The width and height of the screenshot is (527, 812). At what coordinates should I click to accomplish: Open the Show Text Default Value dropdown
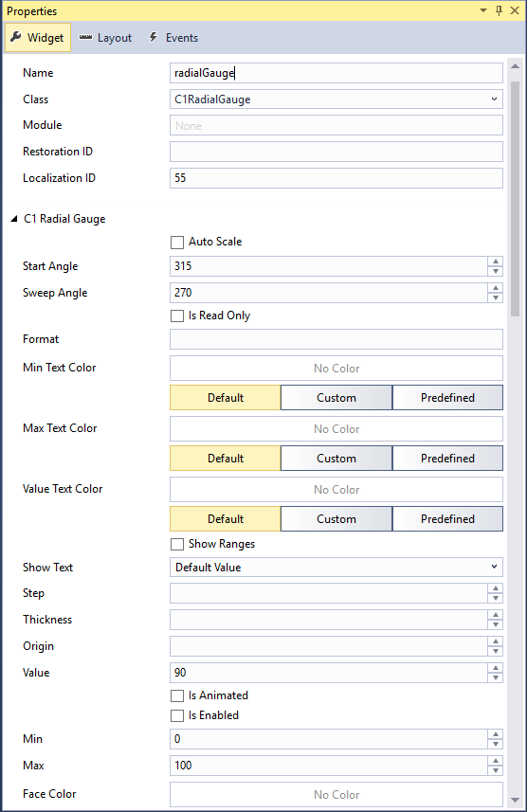(x=336, y=567)
